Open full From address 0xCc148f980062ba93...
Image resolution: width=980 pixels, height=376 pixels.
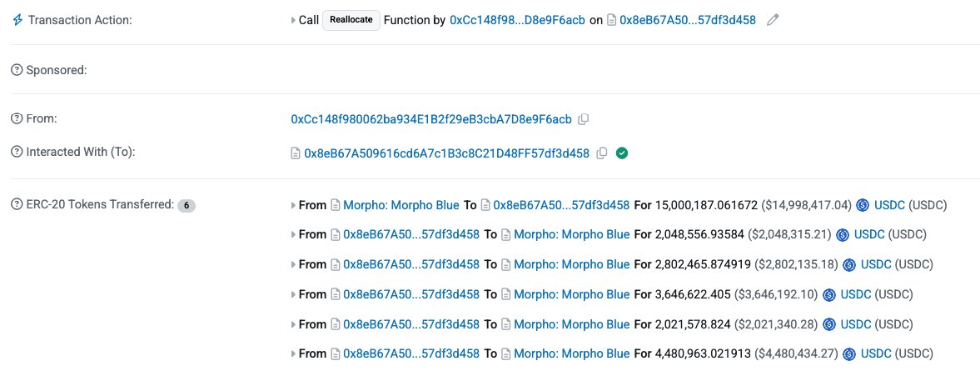coord(431,119)
